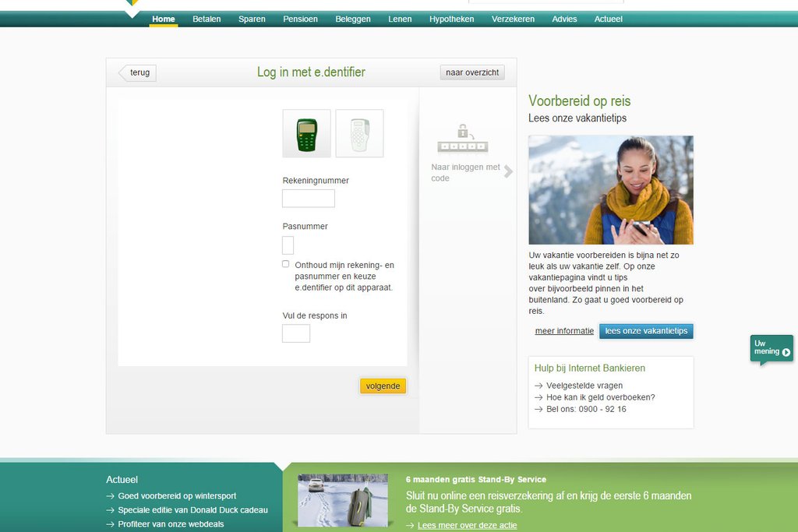Viewport: 798px width, 532px height.
Task: Open the 'Uw mening' feedback tab
Action: pos(771,348)
